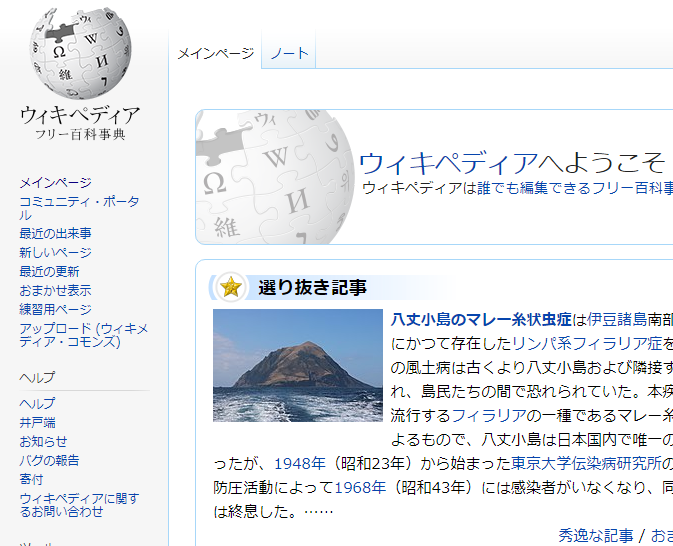Open アップロード (ウィキメディア・コモンズ) link
The height and width of the screenshot is (546, 673).
[x=84, y=335]
